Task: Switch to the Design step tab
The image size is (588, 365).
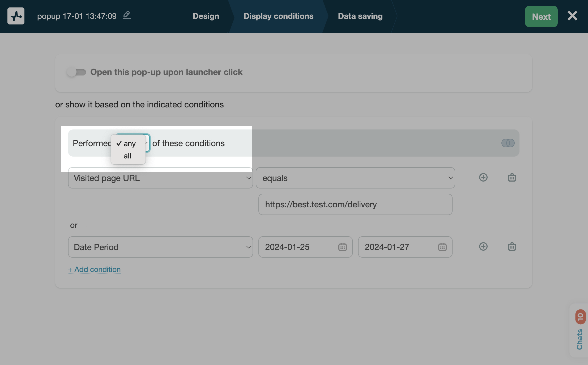Action: click(206, 16)
